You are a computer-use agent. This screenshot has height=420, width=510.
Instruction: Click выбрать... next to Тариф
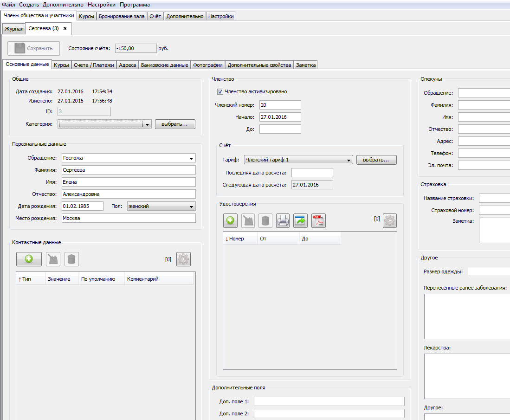tap(376, 160)
